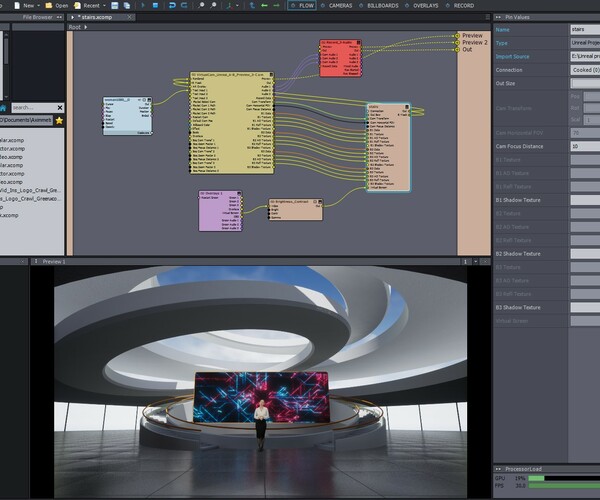Click the Cam Focus Distance value field

[x=584, y=147]
